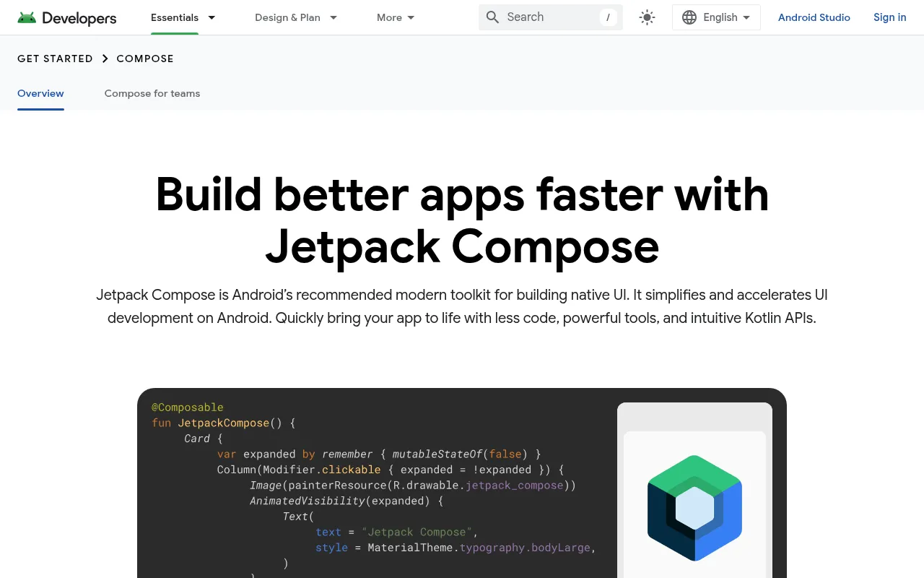
Task: Click the 'Jetpack Compose is Android's recommended' paragraph
Action: 462,306
